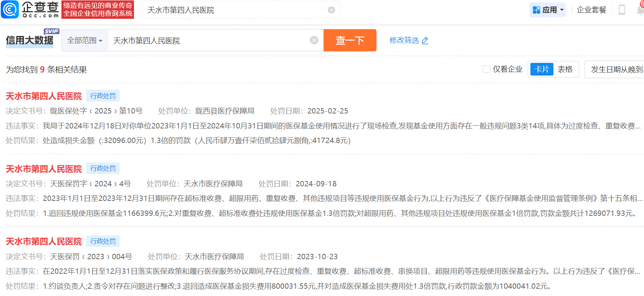This screenshot has width=644, height=296.
Task: Click 处罚日期 2025-02-25
Action: (x=328, y=111)
